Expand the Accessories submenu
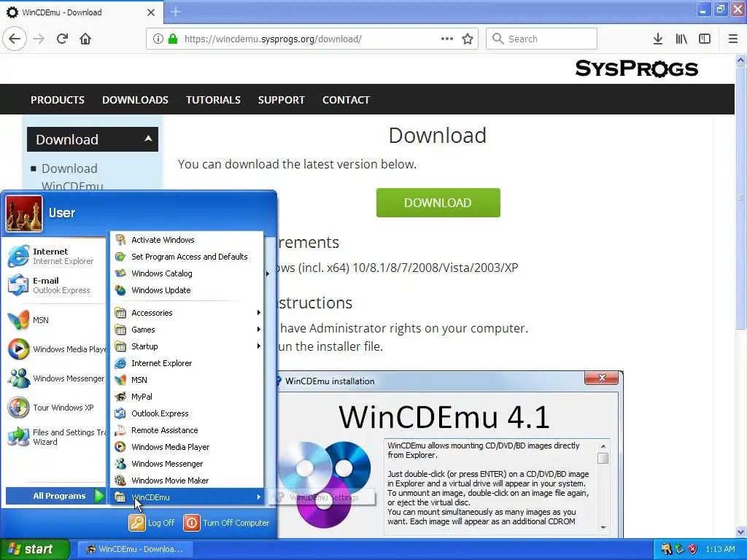The width and height of the screenshot is (747, 560). point(186,313)
